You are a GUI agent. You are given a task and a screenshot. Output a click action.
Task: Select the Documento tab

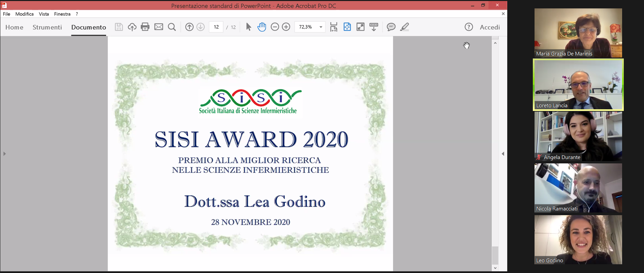[89, 27]
